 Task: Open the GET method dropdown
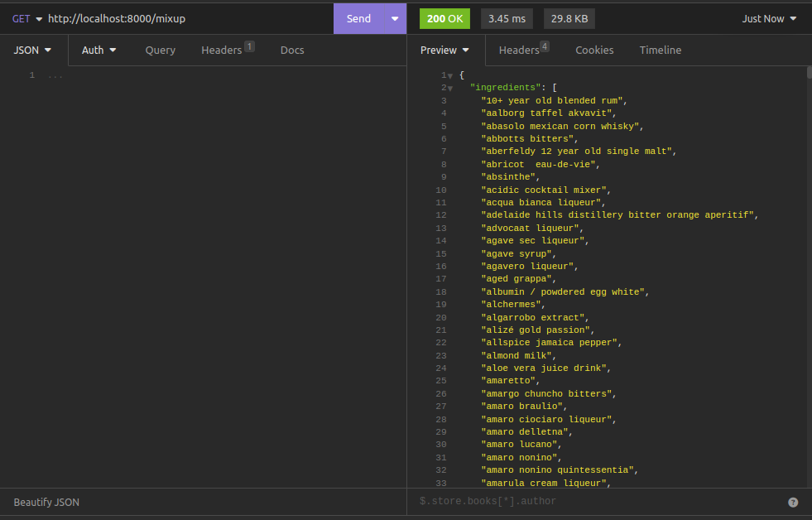(x=27, y=18)
